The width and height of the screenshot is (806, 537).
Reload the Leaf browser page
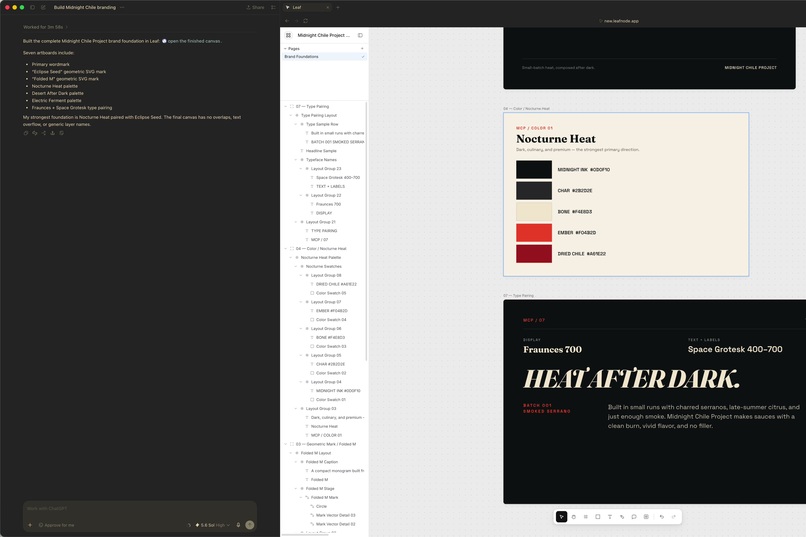pyautogui.click(x=305, y=21)
